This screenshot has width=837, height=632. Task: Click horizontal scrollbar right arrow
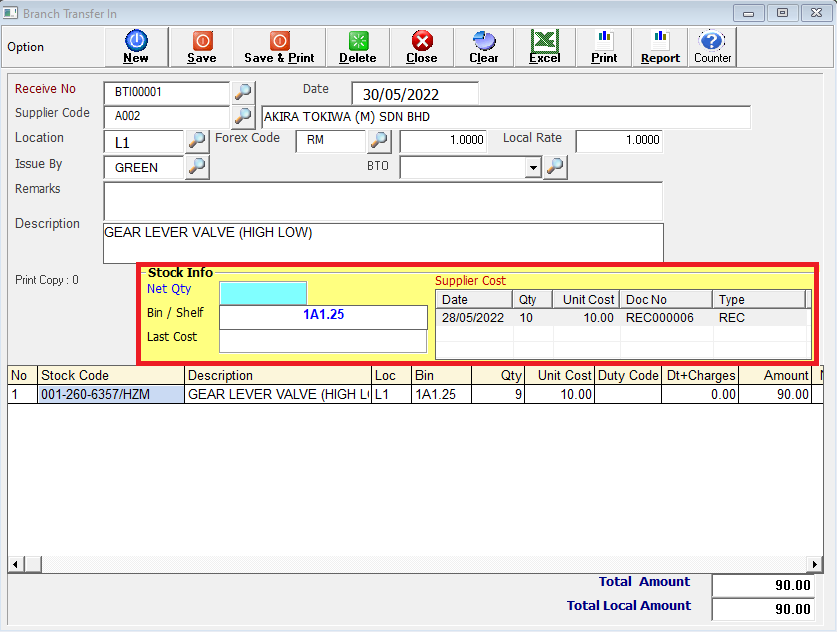tap(815, 564)
